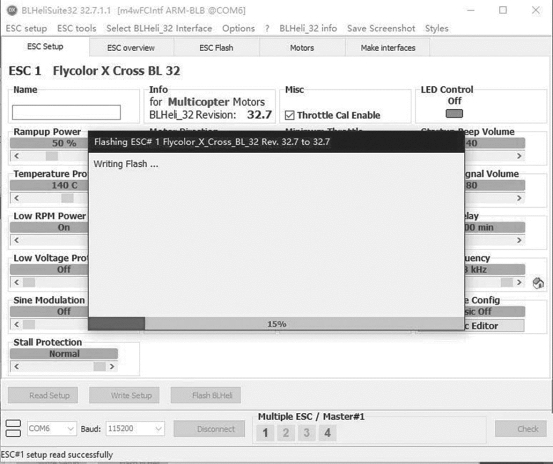Select ESC number 2 in Multiple ESC
This screenshot has width=553, height=464.
(286, 433)
